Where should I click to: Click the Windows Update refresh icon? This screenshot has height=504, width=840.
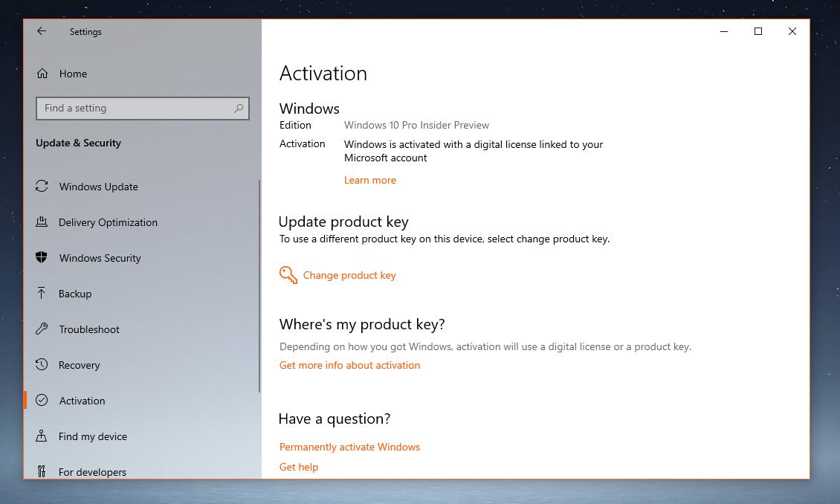pyautogui.click(x=42, y=186)
